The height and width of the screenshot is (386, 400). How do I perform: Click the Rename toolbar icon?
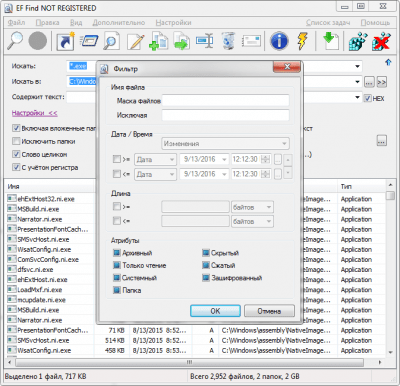pyautogui.click(x=204, y=41)
